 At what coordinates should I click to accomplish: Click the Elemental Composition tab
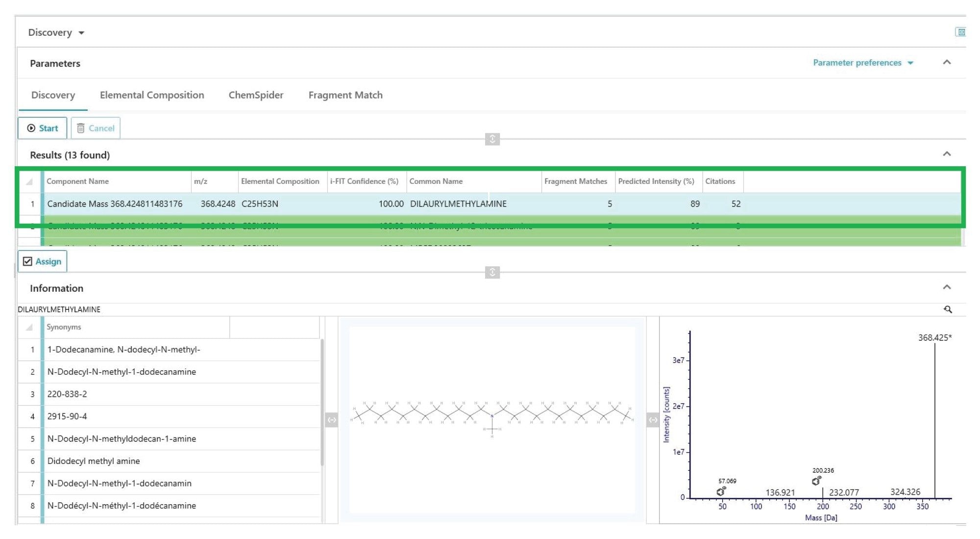tap(152, 95)
